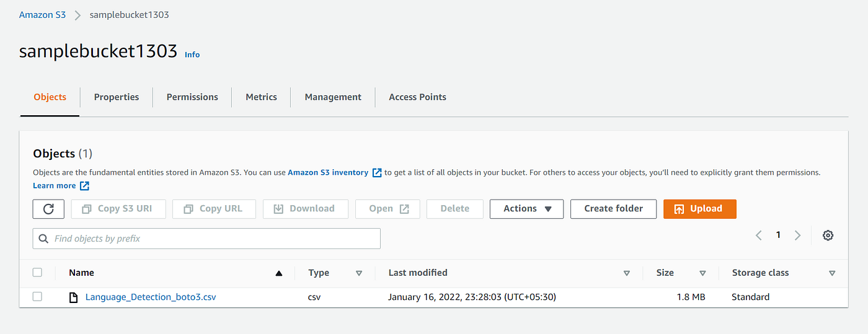
Task: Click the refresh objects icon button
Action: [x=48, y=209]
